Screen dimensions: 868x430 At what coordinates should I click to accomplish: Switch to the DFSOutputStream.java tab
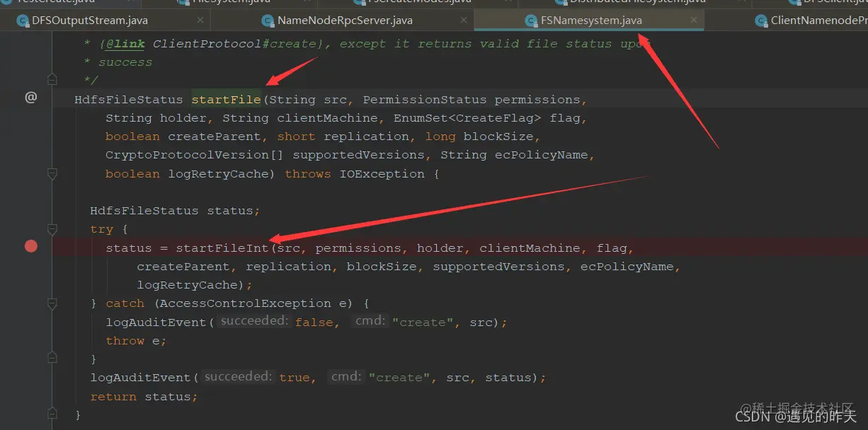coord(89,21)
